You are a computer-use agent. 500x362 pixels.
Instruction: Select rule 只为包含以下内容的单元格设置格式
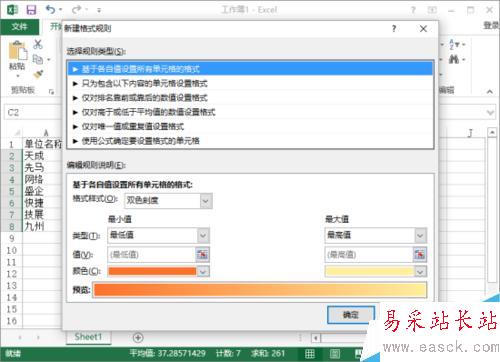coord(250,83)
